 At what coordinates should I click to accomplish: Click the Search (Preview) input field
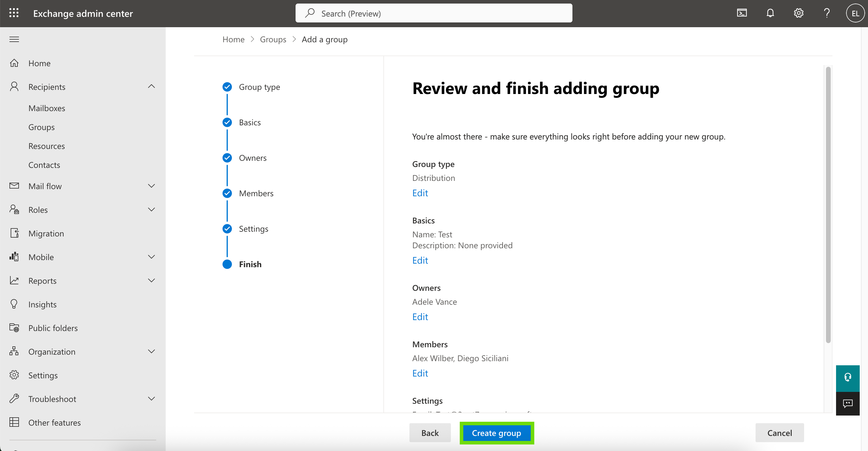click(434, 13)
